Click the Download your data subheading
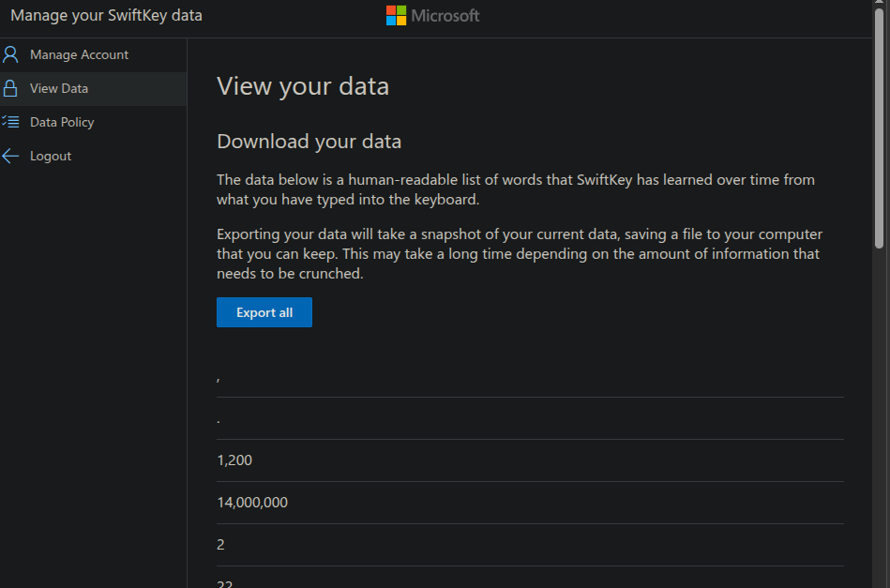The image size is (890, 588). (309, 142)
